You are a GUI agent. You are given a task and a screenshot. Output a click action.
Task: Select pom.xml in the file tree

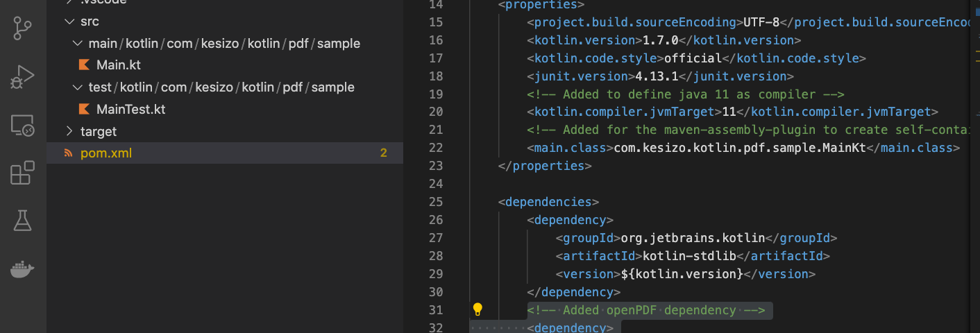[x=225, y=153]
